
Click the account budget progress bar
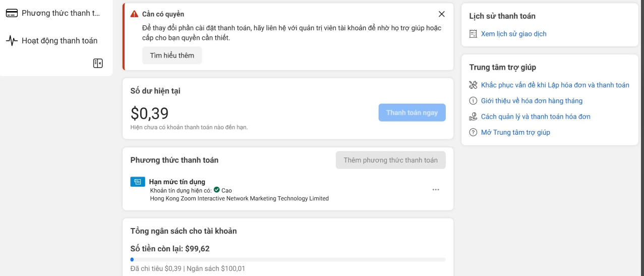tap(288, 259)
